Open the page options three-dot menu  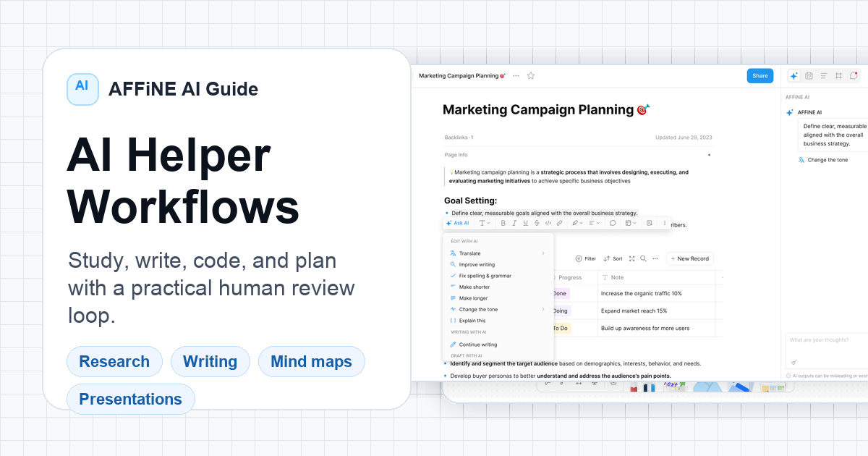[516, 75]
